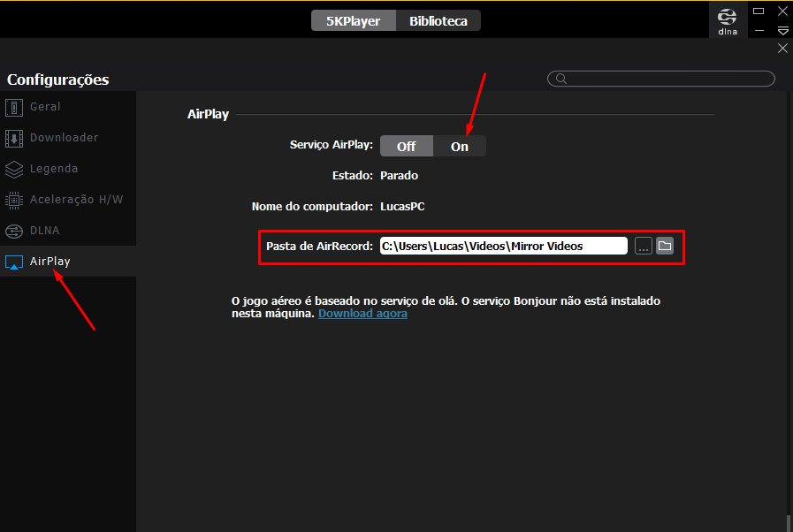793x532 pixels.
Task: Click the Pasta de AirRecord path field
Action: 502,246
